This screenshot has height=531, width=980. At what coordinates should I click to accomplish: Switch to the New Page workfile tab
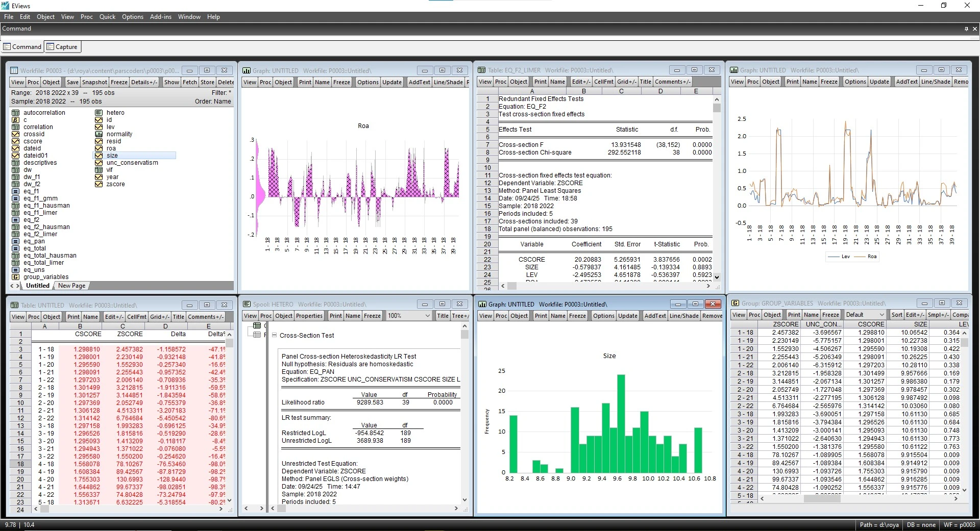point(71,286)
